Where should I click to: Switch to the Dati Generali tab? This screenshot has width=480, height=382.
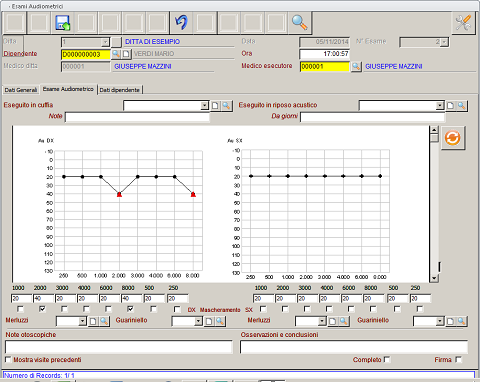pyautogui.click(x=21, y=90)
